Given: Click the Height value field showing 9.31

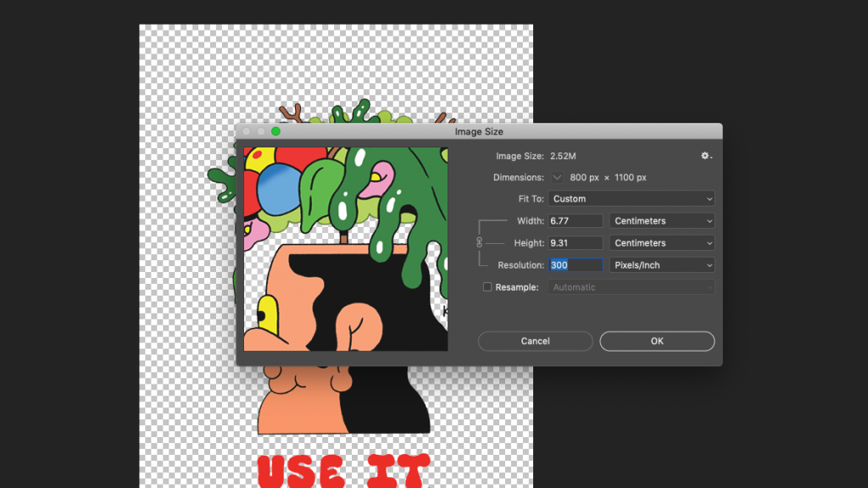Looking at the screenshot, I should tap(576, 242).
